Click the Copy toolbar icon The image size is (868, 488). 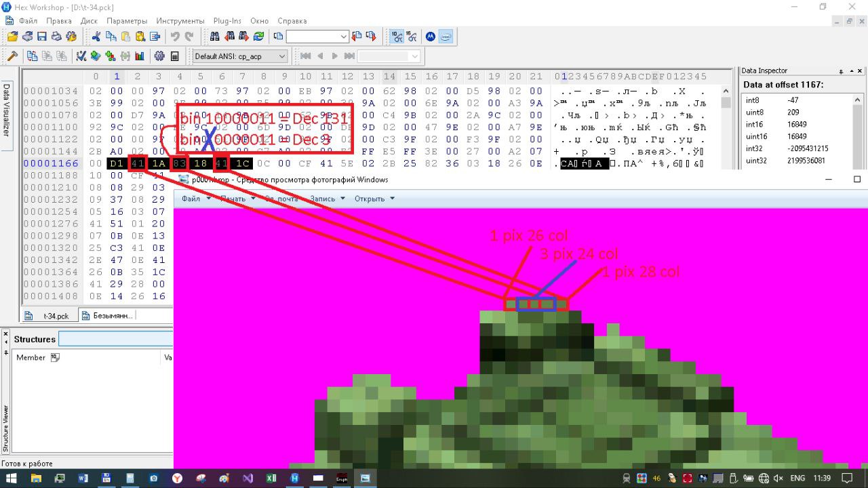point(111,37)
